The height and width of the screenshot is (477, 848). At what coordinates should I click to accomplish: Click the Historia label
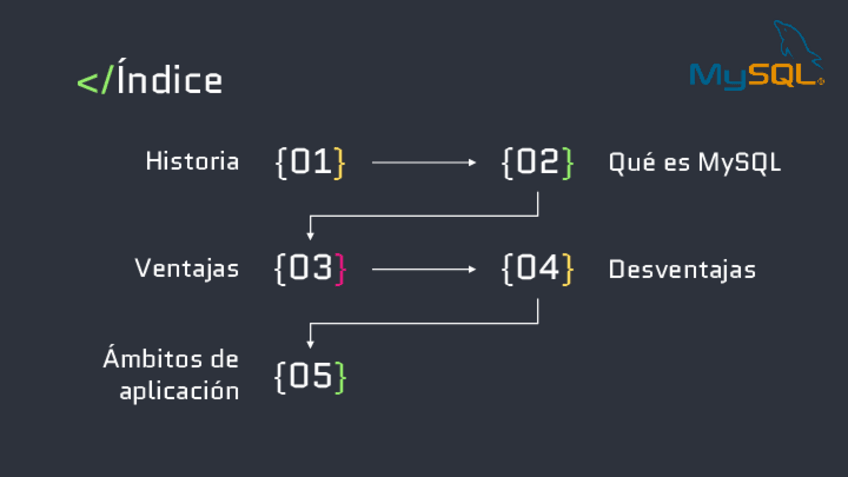point(192,161)
